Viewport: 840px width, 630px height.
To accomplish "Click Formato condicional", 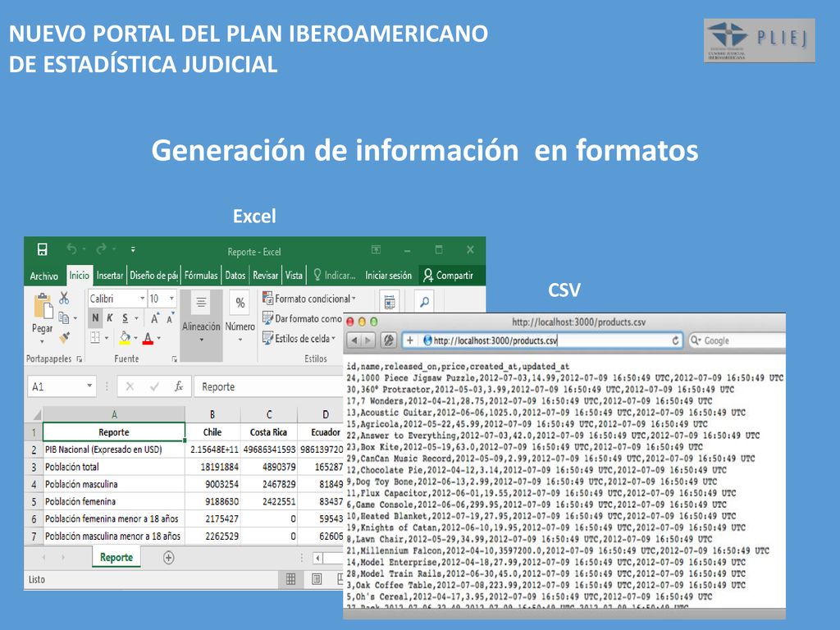I will coord(309,299).
